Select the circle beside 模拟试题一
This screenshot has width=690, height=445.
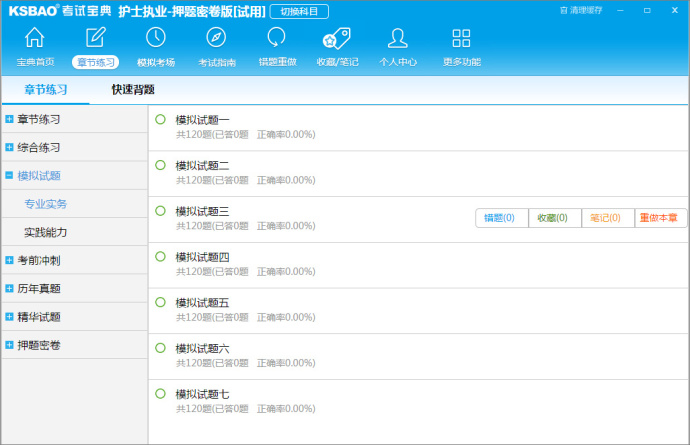point(160,119)
